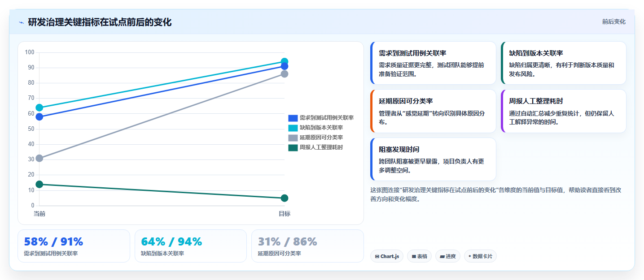This screenshot has width=644, height=280.
Task: Select the blue line's 目标 data point at 91
Action: coord(285,66)
